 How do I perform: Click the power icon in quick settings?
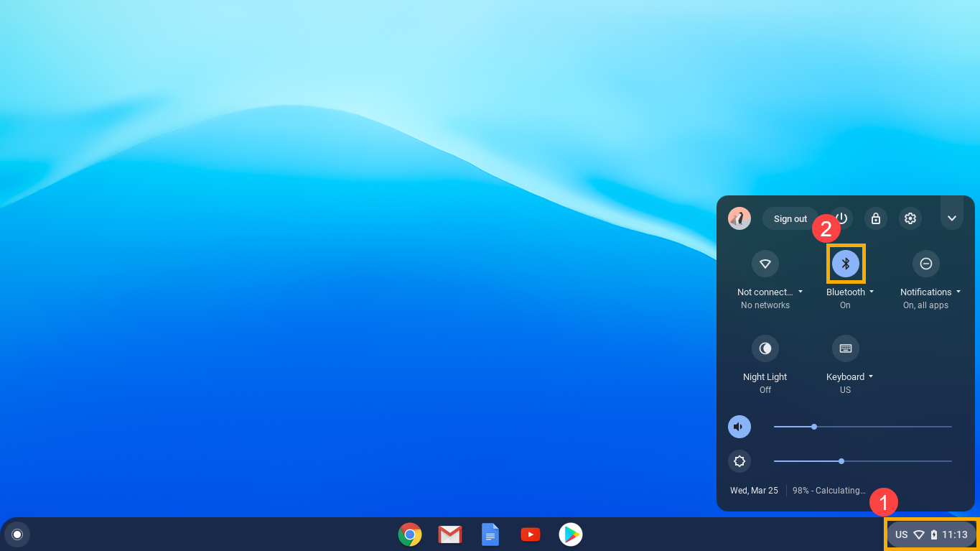pyautogui.click(x=840, y=218)
